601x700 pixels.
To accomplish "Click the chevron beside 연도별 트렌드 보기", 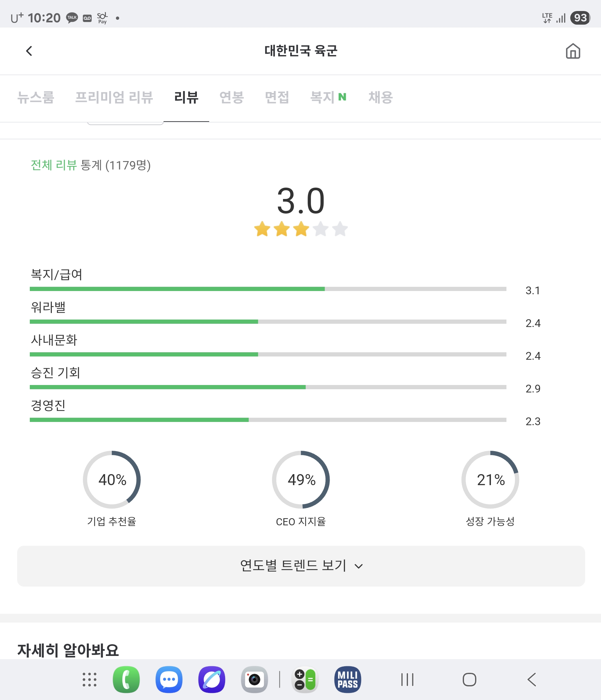I will tap(359, 566).
